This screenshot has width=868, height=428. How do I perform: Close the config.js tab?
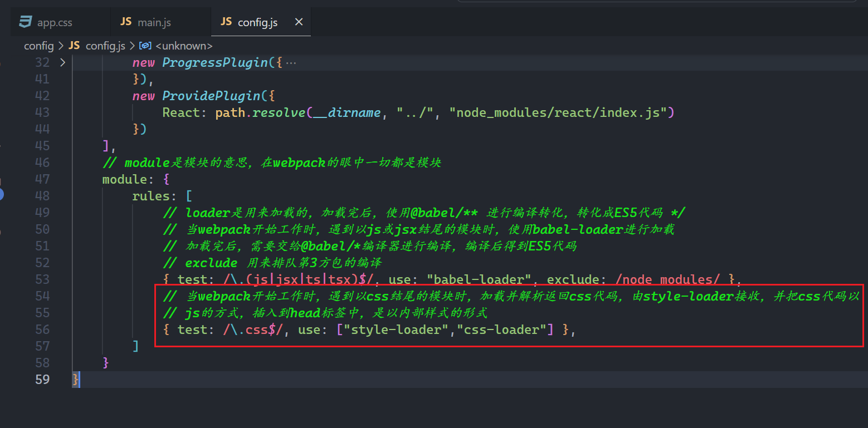tap(299, 22)
